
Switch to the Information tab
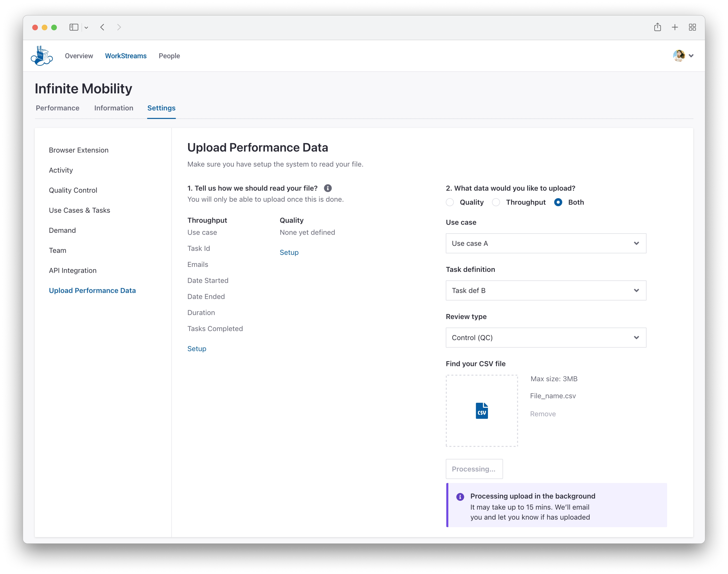[x=114, y=108]
